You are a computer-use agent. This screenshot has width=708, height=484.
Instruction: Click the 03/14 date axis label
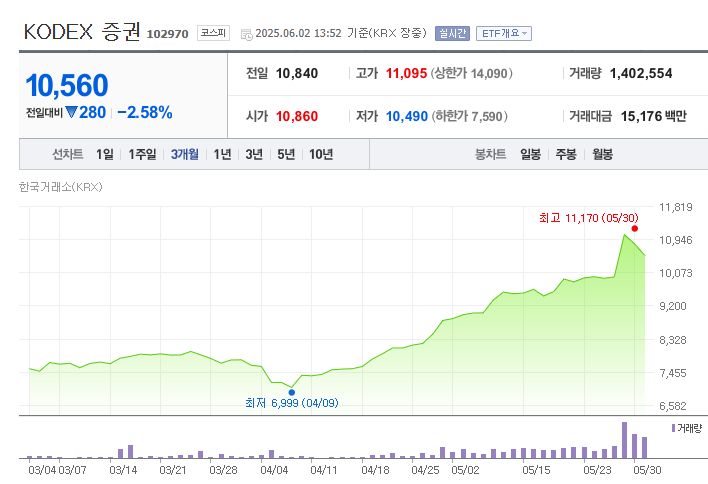(x=123, y=470)
